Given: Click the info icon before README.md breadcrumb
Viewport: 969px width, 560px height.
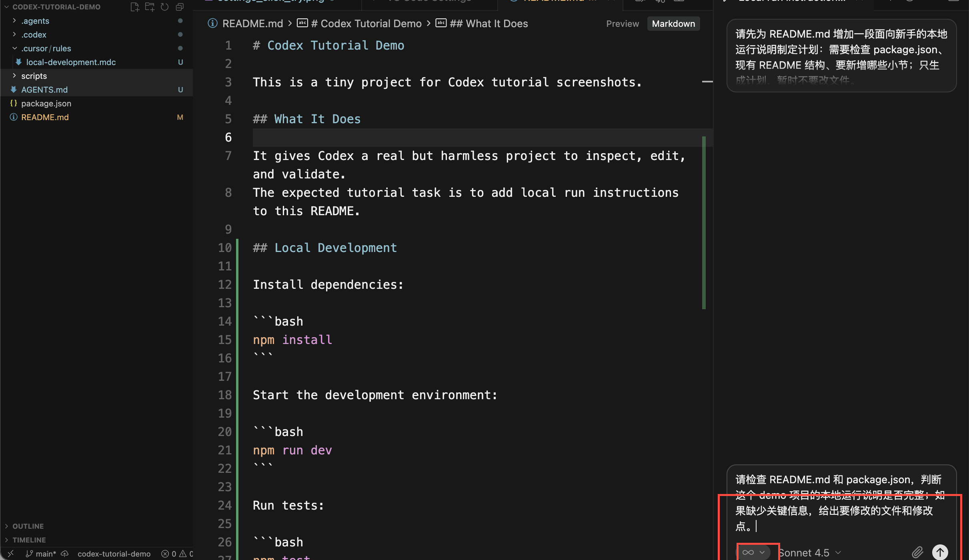Looking at the screenshot, I should tap(212, 24).
